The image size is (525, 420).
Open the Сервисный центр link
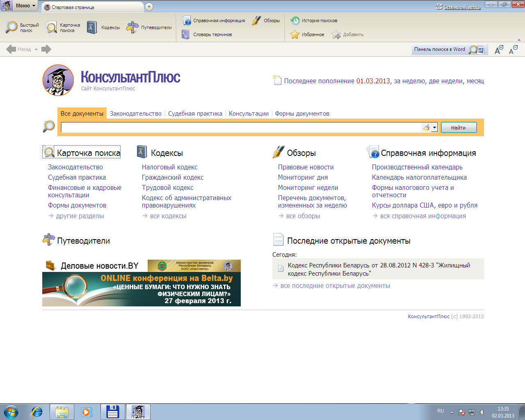pyautogui.click(x=462, y=7)
